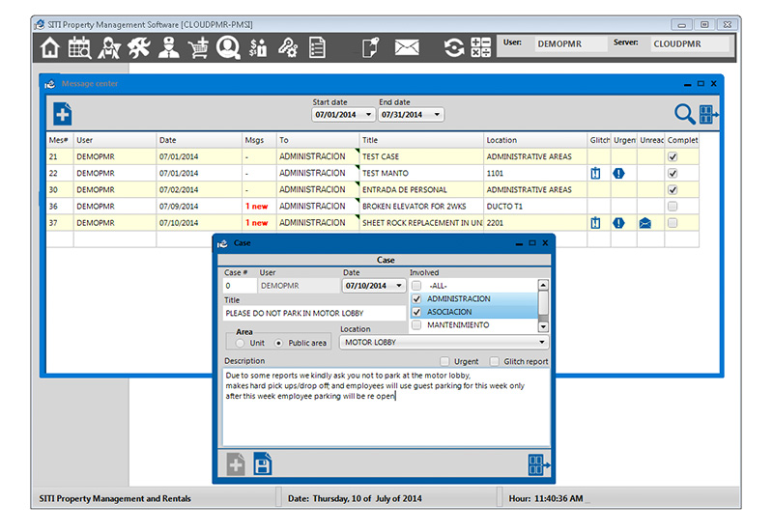Screen dimensions: 773x532
Task: Click the Title field in Case dialog
Action: point(314,313)
